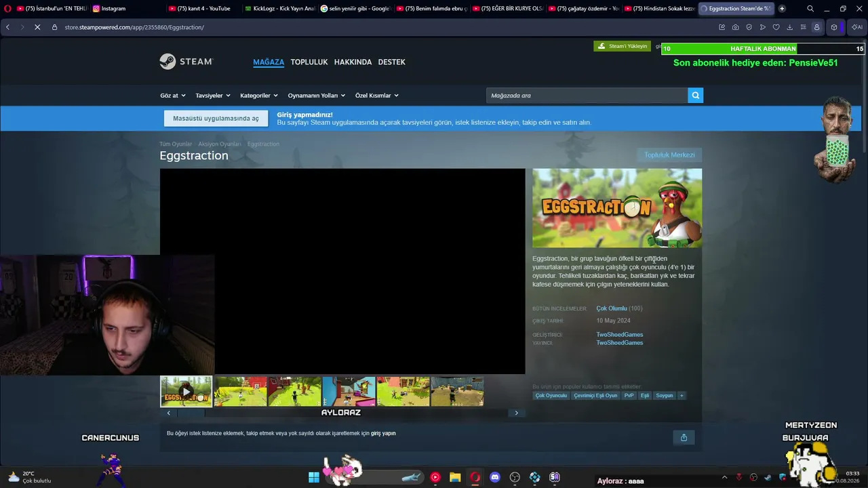The height and width of the screenshot is (488, 868).
Task: Click the Steam'i Yükleyin button
Action: click(622, 46)
